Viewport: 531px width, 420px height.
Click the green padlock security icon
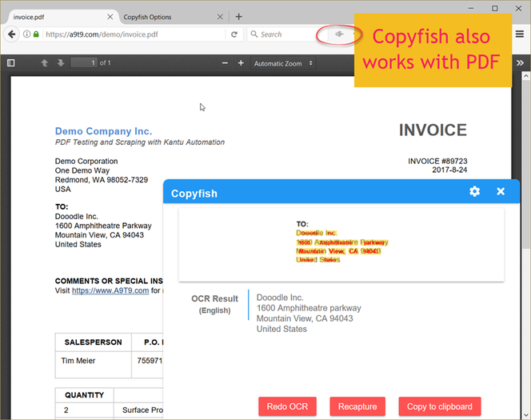pyautogui.click(x=36, y=34)
